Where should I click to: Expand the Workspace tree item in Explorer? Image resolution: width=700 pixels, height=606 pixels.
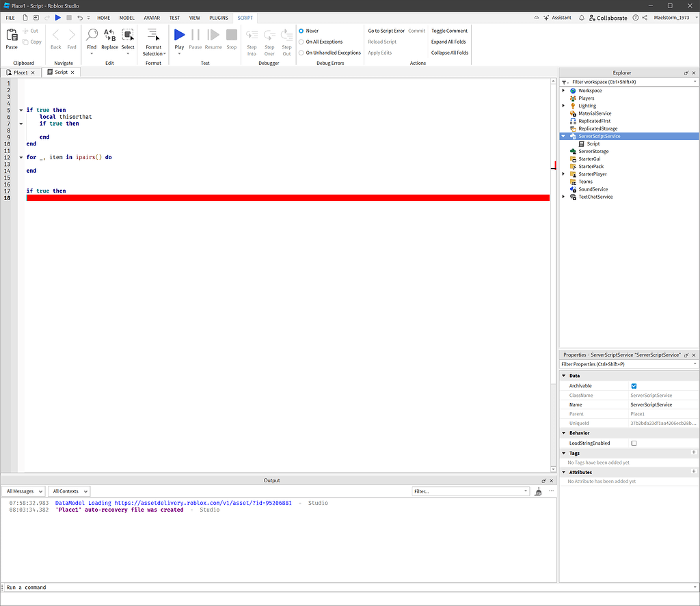click(x=563, y=90)
